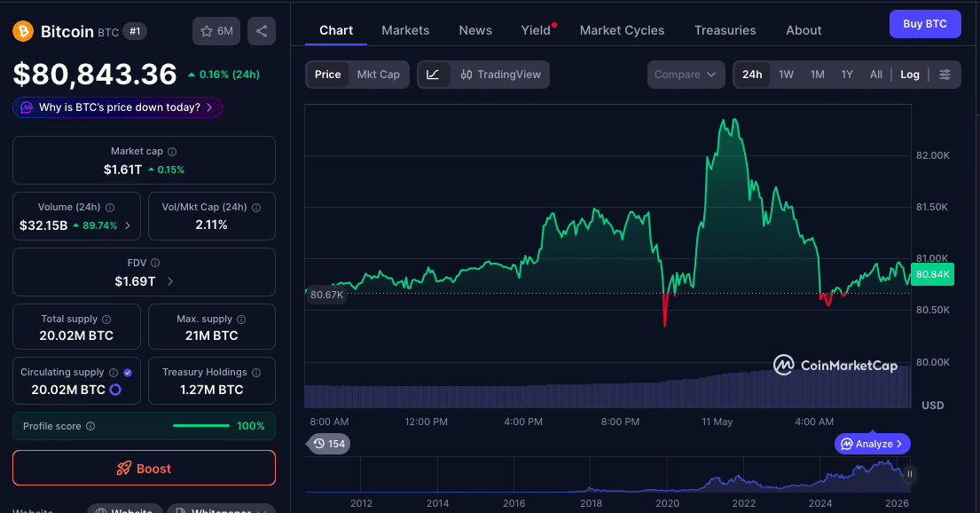The height and width of the screenshot is (513, 980).
Task: Show Treasury Holdings info icon
Action: (x=256, y=372)
